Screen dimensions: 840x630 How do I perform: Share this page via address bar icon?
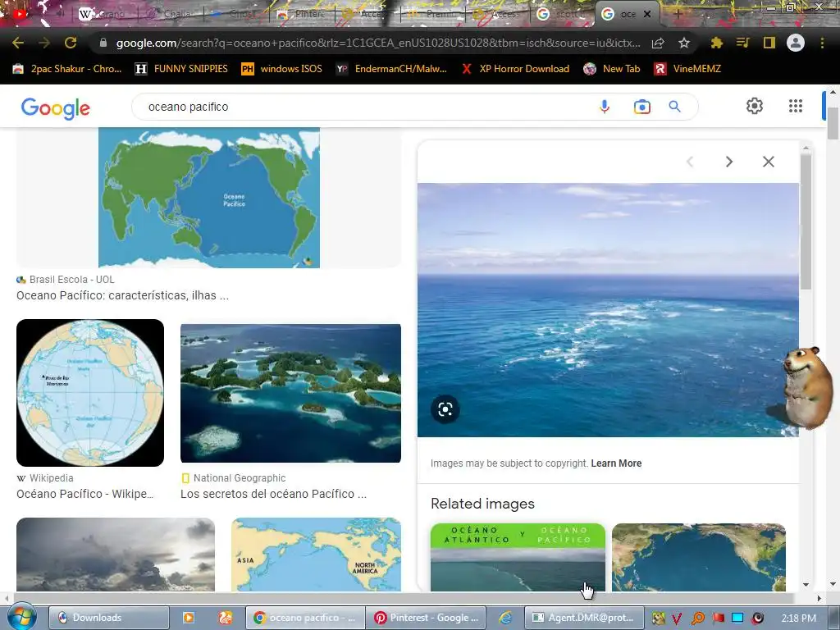point(658,43)
